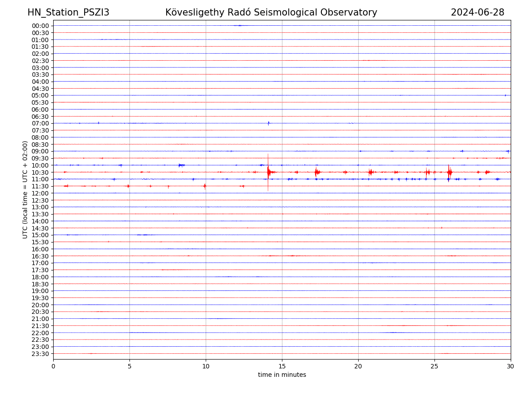The image size is (532, 399).
Task: Click the 12:00 row label
Action: tap(40, 193)
